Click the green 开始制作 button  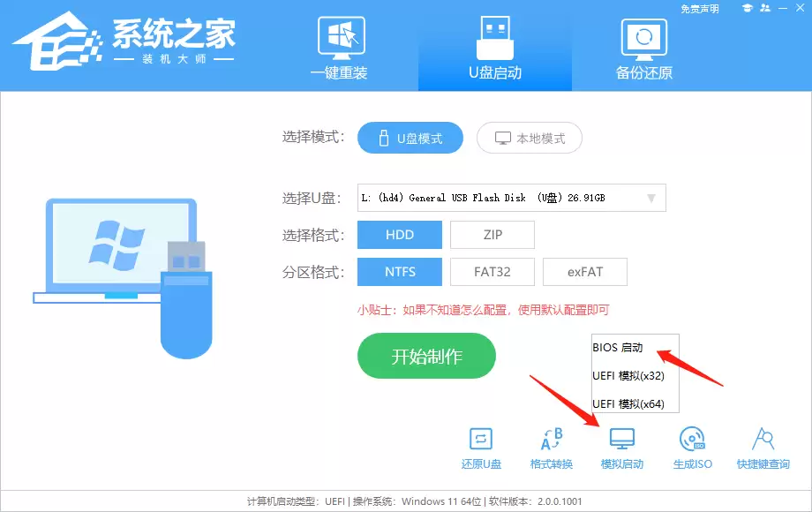pos(426,356)
